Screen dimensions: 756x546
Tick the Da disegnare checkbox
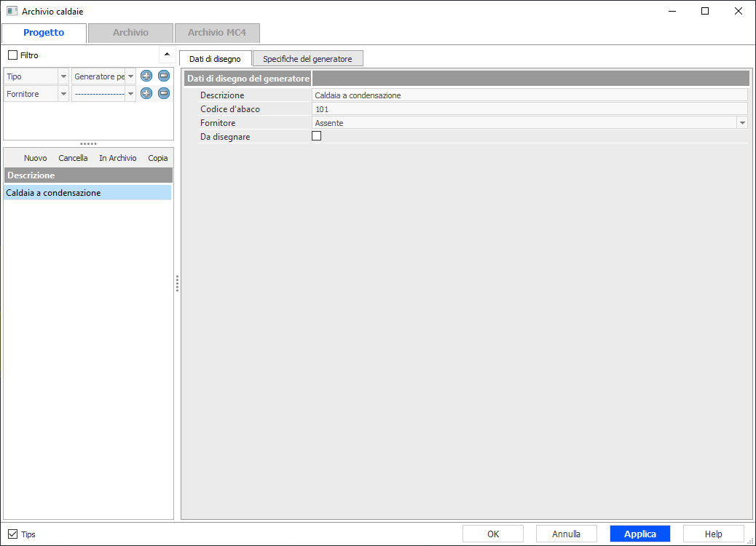pyautogui.click(x=316, y=136)
